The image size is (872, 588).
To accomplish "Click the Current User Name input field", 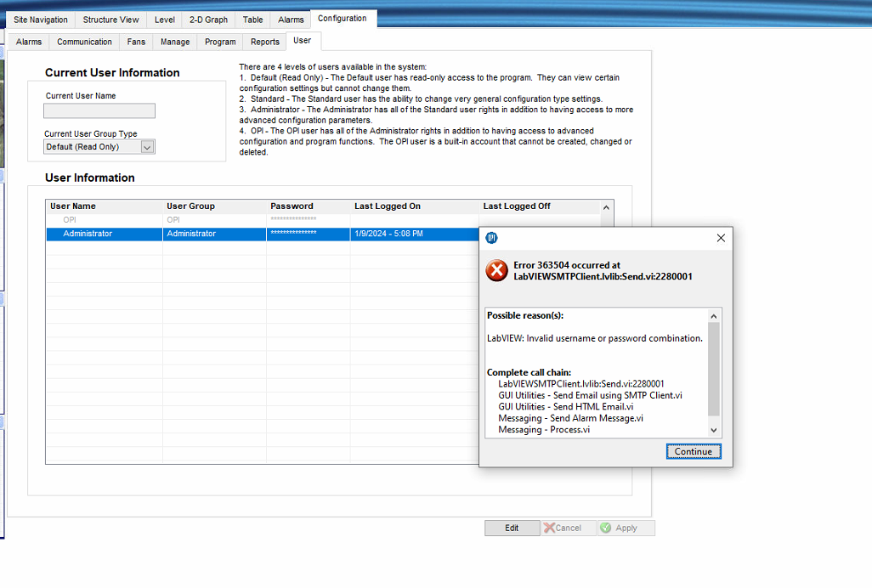I will click(98, 110).
